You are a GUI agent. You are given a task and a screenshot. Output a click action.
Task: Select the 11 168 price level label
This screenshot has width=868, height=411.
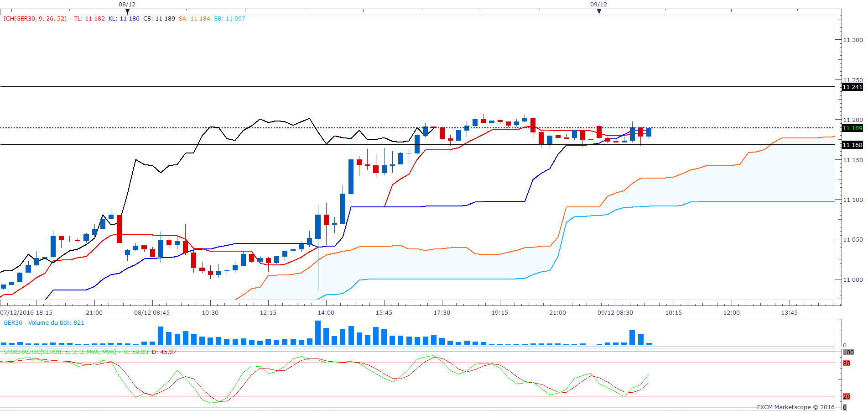tap(852, 145)
